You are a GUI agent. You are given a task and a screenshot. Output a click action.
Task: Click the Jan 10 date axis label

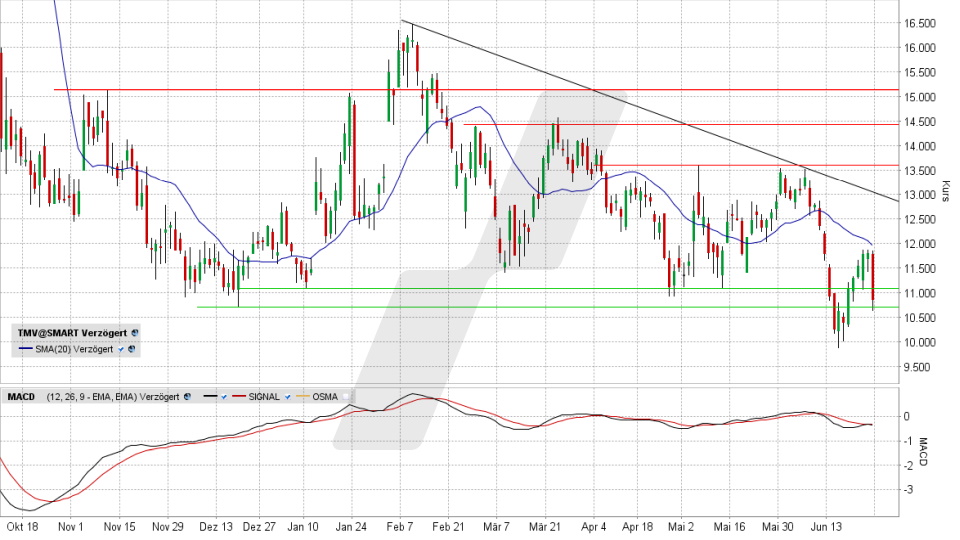(x=303, y=527)
